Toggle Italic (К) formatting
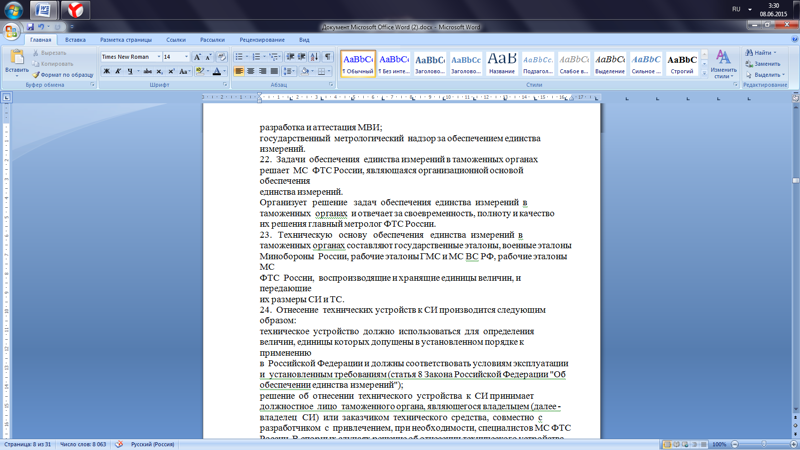Viewport: 800px width, 450px height. [118, 71]
